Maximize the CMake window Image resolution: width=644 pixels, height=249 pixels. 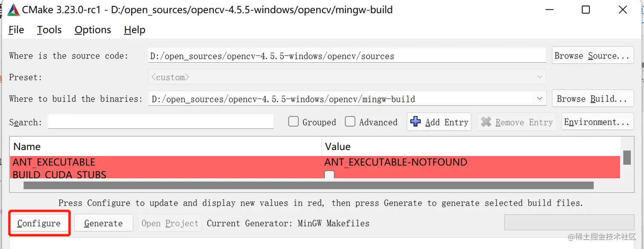pyautogui.click(x=586, y=9)
